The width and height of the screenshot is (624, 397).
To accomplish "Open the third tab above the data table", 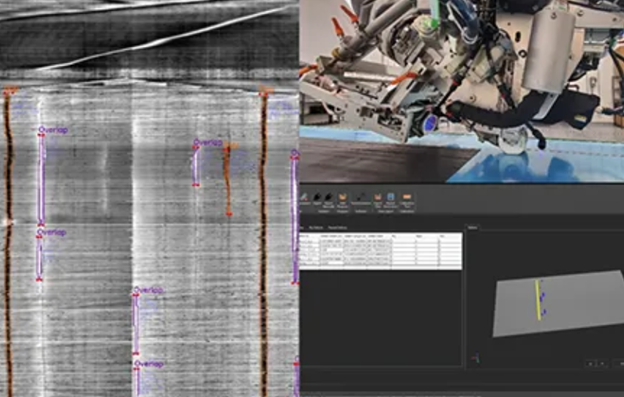I will click(337, 228).
